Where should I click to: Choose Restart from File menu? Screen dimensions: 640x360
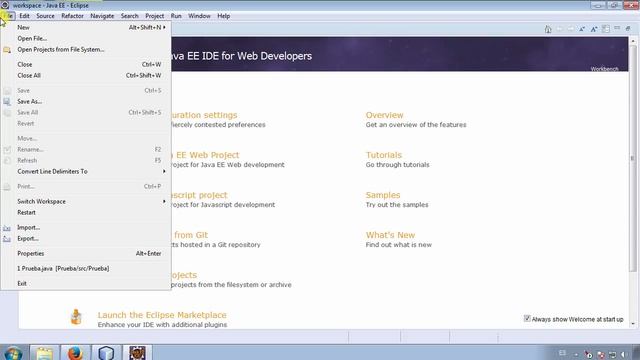click(x=86, y=212)
